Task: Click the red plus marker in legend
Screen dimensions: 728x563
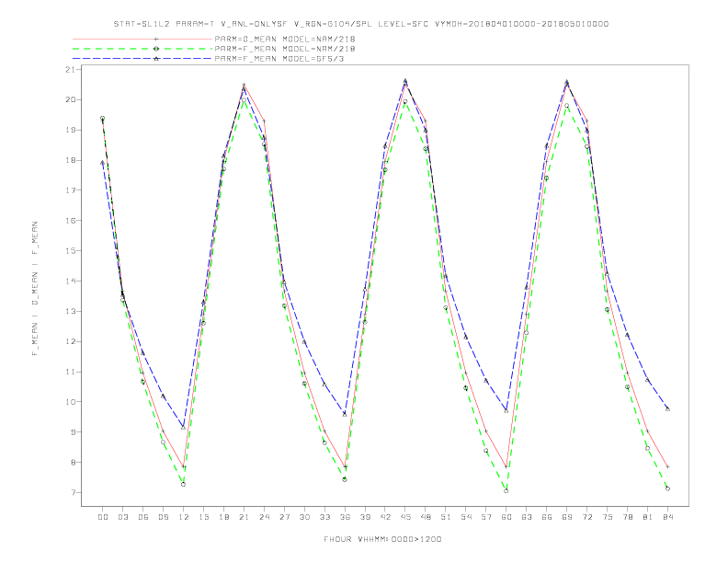Action: [x=156, y=39]
